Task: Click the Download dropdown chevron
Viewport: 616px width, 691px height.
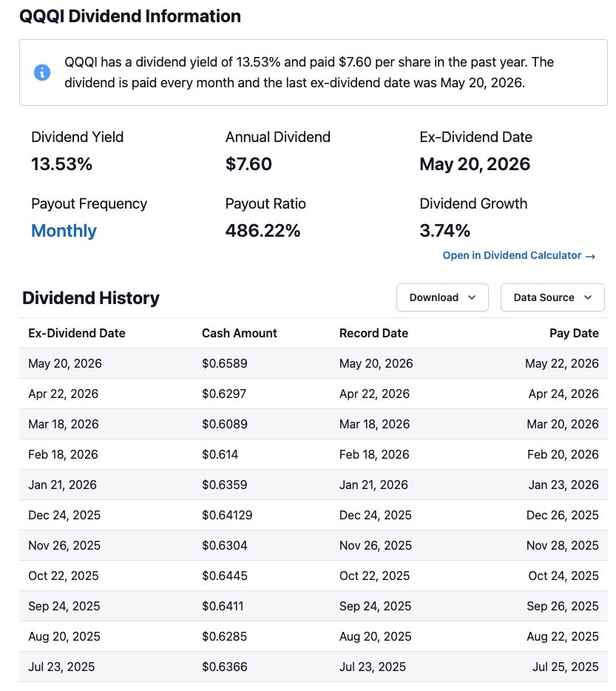Action: coord(472,298)
